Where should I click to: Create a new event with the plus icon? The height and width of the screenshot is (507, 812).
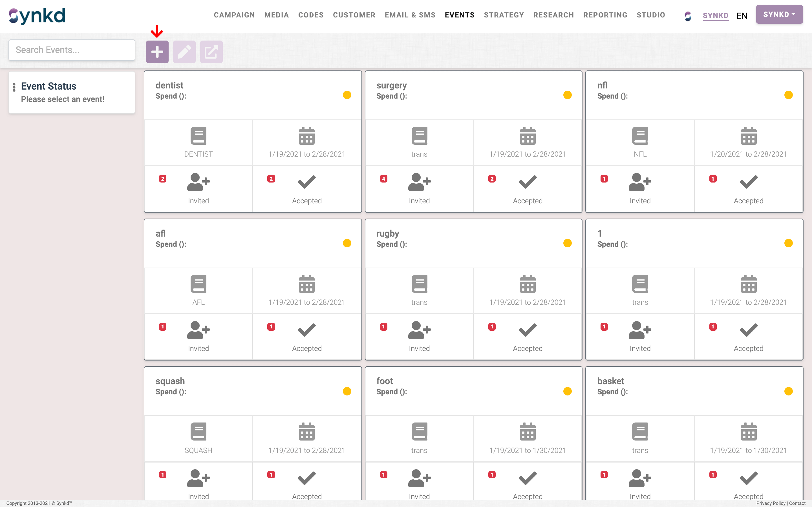tap(157, 51)
